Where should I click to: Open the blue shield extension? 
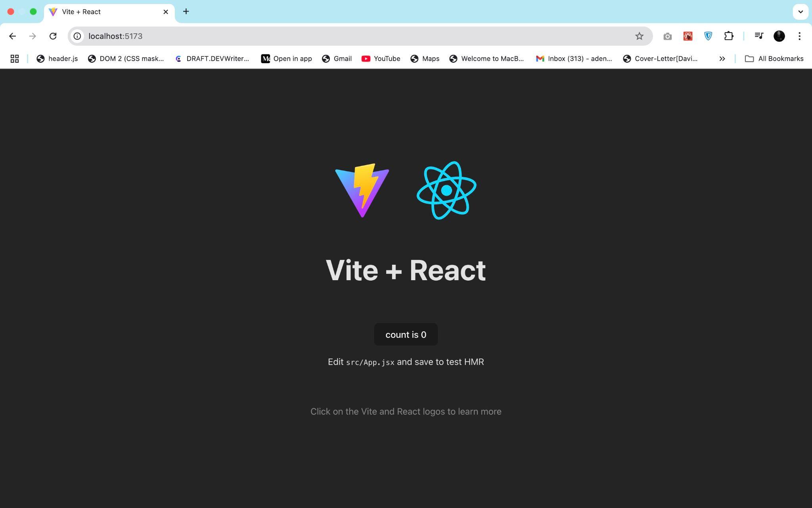pyautogui.click(x=708, y=36)
